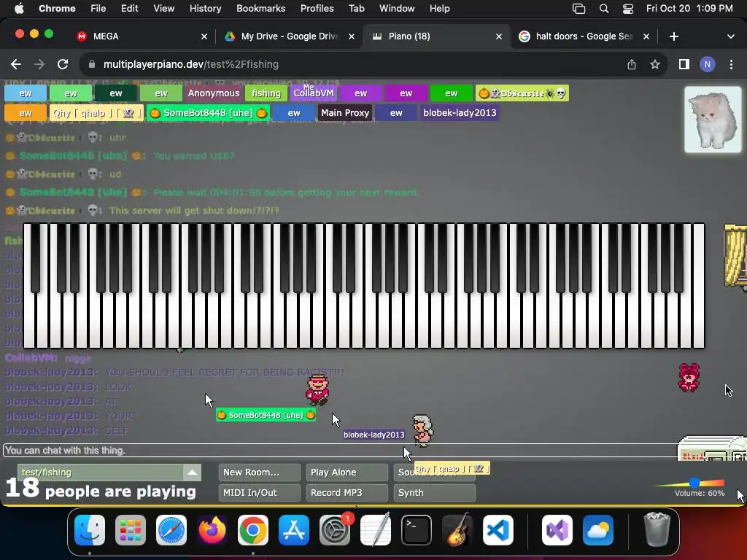747x560 pixels.
Task: Open the MIDI In/Out settings
Action: (260, 493)
